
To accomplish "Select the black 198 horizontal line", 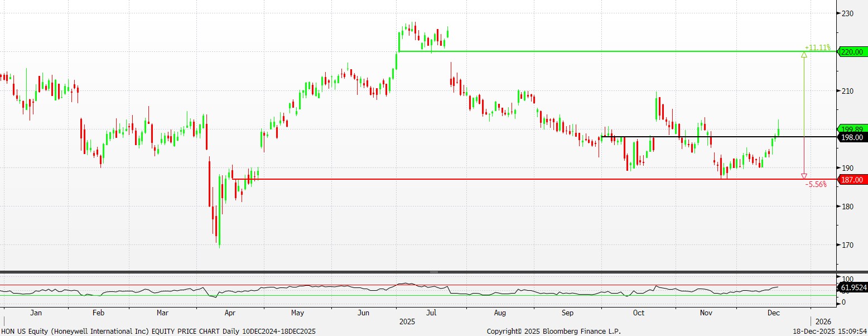I will tap(720, 137).
